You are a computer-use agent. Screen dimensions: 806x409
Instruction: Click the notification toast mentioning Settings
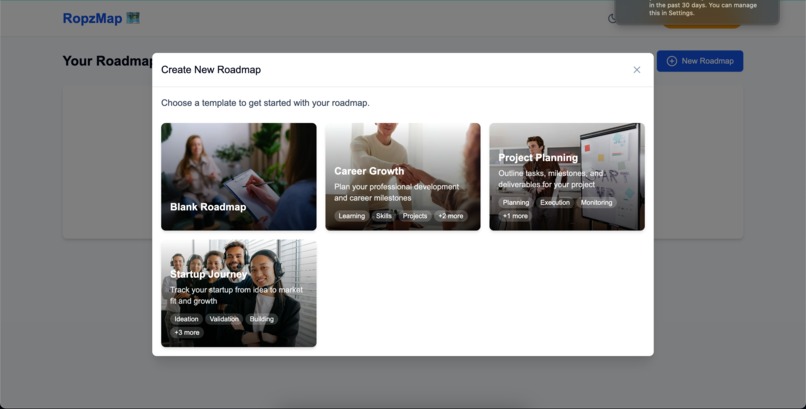pos(697,10)
